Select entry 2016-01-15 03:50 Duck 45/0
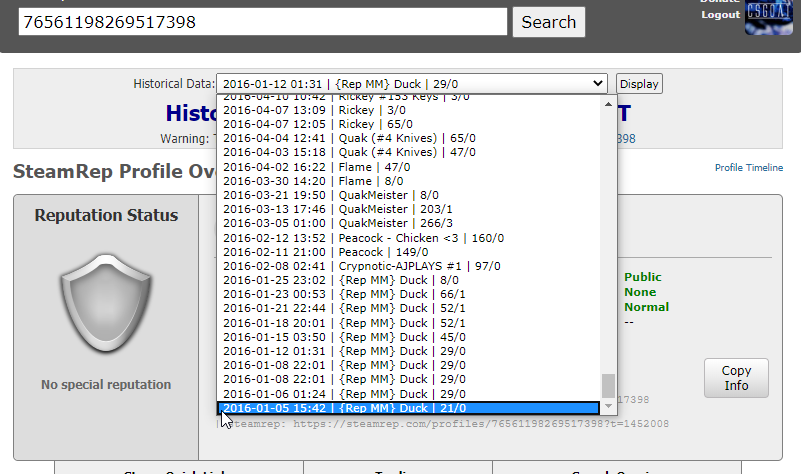Viewport: 801px width, 474px height. 409,337
